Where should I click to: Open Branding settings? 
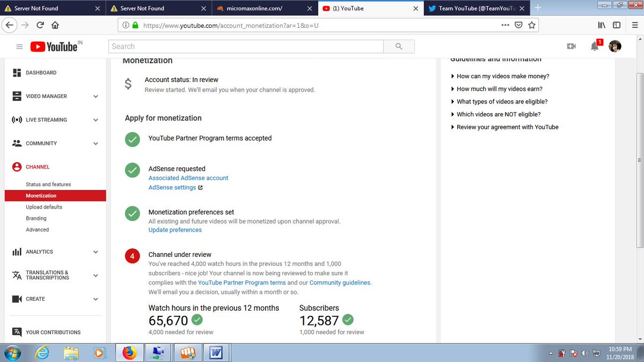[36, 218]
